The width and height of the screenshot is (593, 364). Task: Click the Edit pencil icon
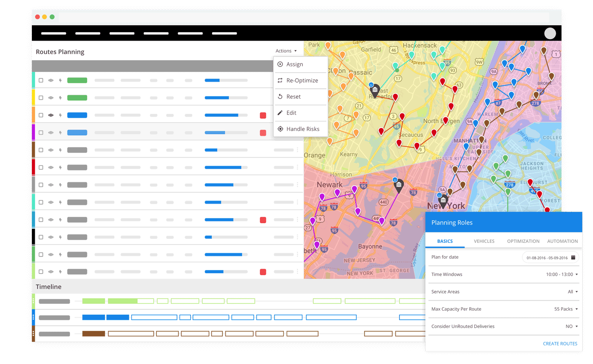coord(280,113)
